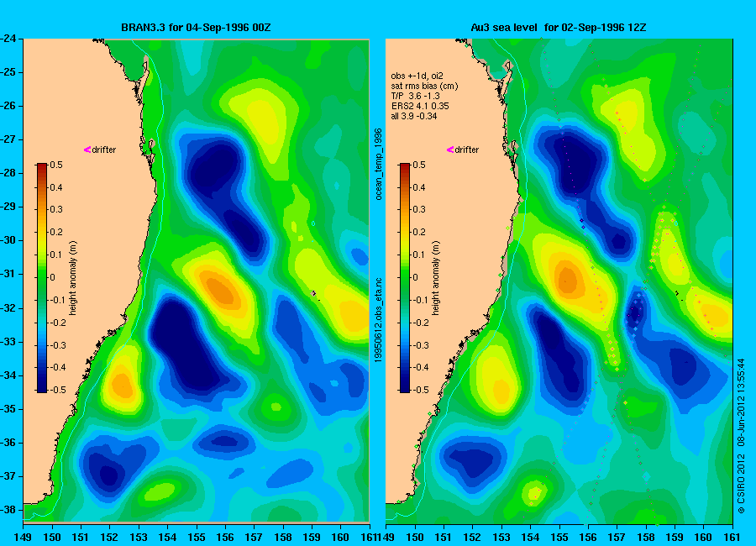This screenshot has height=546, width=756.
Task: Click the 'all 3.9 -0.34' statistics line
Action: pos(413,116)
